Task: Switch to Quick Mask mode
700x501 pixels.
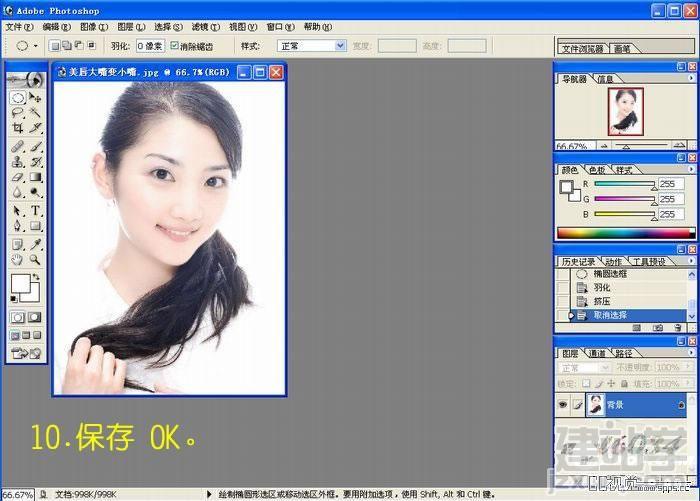Action: pos(35,317)
